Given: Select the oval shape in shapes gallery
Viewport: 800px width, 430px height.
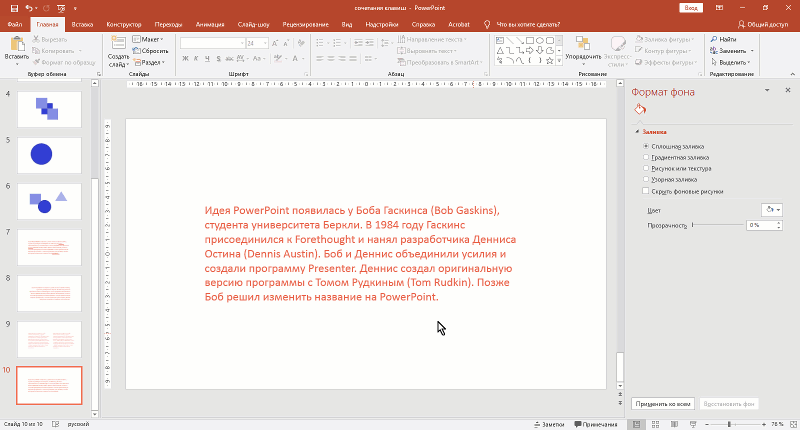Looking at the screenshot, I should 540,40.
